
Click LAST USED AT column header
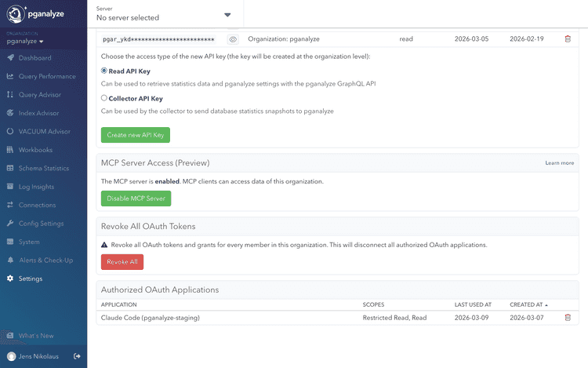click(473, 304)
